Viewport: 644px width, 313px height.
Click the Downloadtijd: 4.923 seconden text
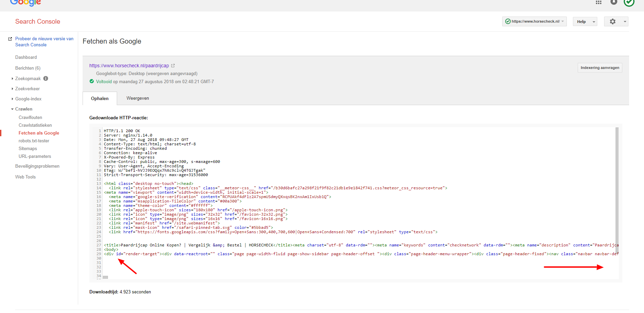[120, 292]
